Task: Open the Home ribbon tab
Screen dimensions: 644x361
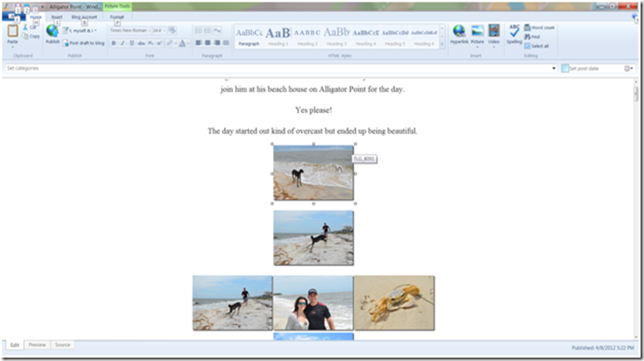Action: pos(36,17)
